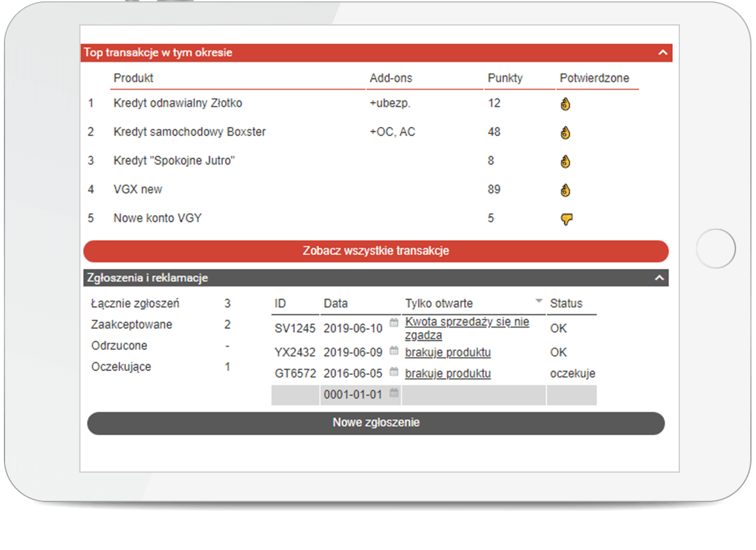Click thumbs-down icon for Nowe konto VGY

point(566,219)
